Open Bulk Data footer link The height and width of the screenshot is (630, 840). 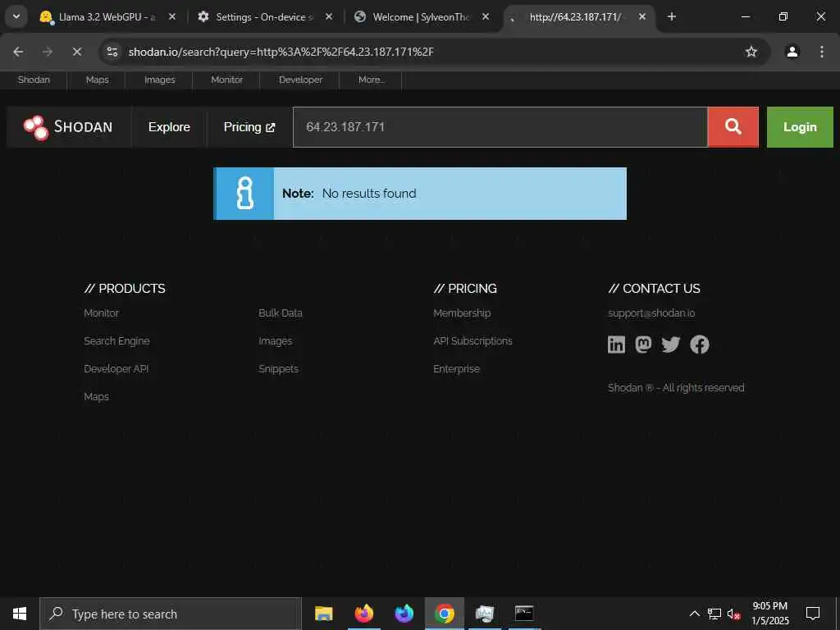(x=281, y=313)
